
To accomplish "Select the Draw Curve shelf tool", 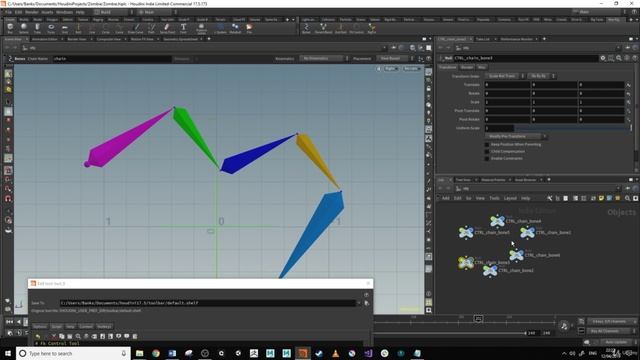I will [x=136, y=28].
